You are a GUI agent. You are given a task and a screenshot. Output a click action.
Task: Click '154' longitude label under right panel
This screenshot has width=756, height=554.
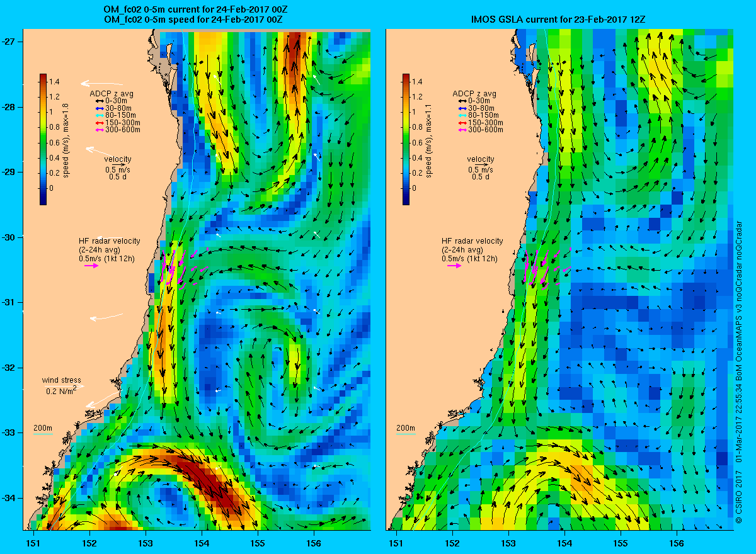pyautogui.click(x=564, y=543)
